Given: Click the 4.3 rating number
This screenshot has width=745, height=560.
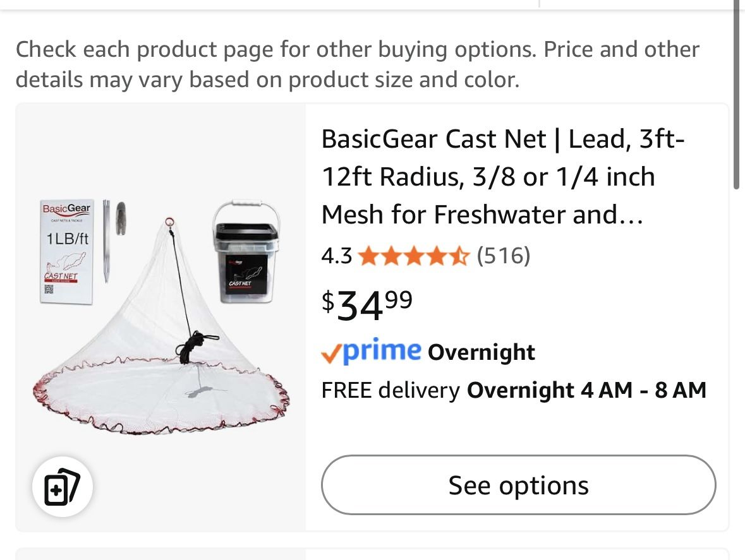Looking at the screenshot, I should [336, 256].
